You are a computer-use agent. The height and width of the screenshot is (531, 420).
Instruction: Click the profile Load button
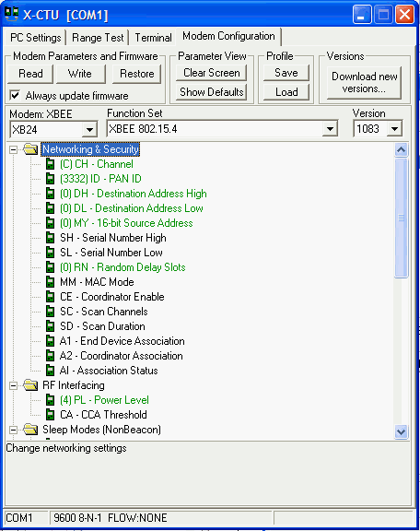[x=286, y=92]
